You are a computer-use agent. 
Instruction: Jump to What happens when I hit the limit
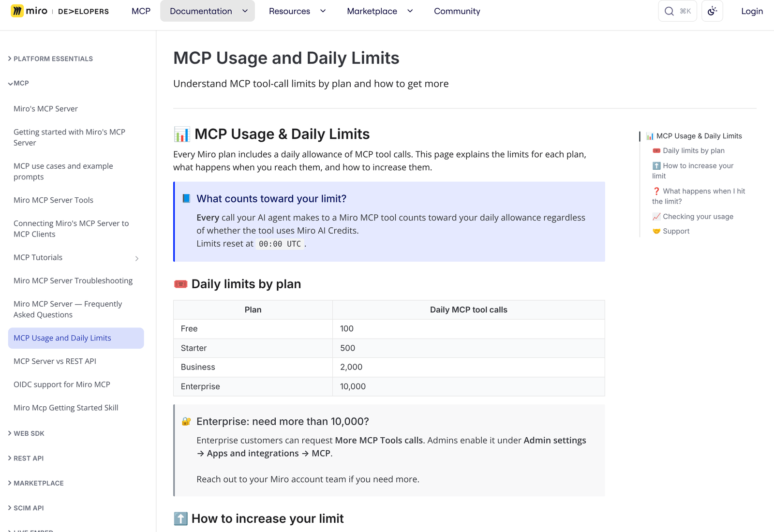pyautogui.click(x=699, y=196)
